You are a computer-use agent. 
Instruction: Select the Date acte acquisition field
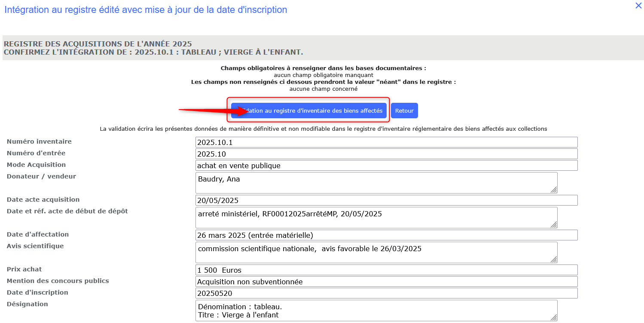[386, 200]
